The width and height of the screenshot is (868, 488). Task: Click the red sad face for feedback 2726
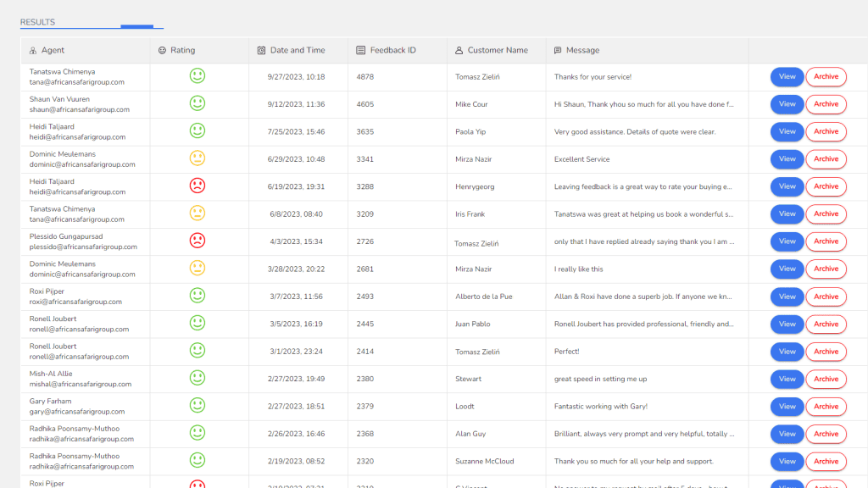tap(198, 241)
